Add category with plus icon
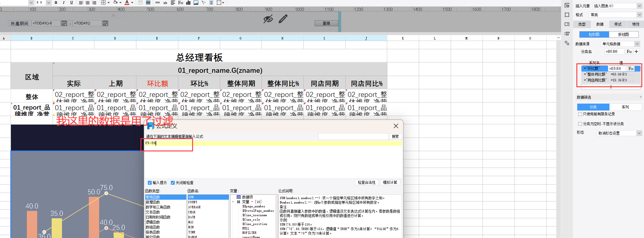 pyautogui.click(x=636, y=52)
